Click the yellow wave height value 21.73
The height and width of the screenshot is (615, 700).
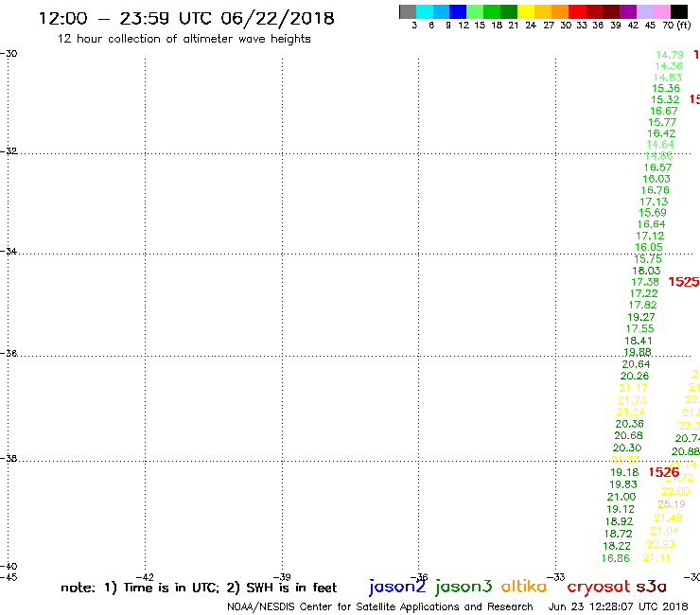click(x=632, y=400)
